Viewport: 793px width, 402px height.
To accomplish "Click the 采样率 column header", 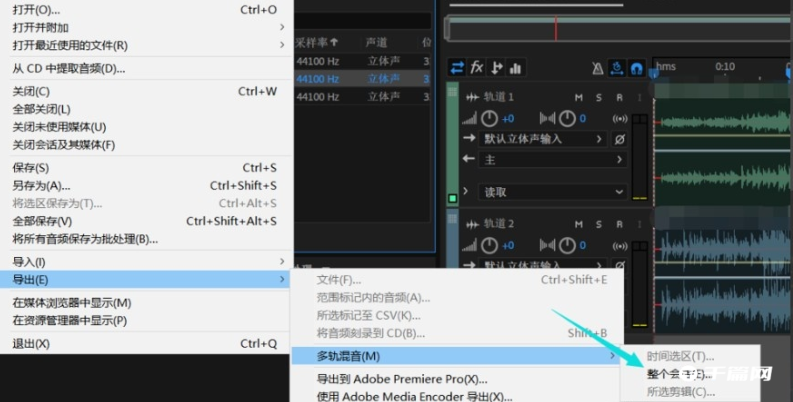I will 317,42.
